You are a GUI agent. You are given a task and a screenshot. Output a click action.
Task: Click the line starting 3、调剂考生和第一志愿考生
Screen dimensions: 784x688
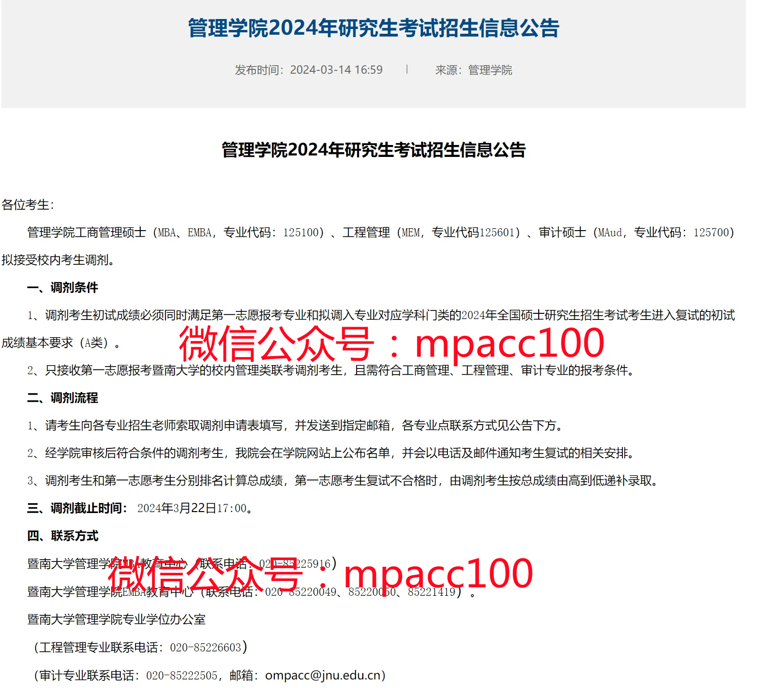click(344, 481)
